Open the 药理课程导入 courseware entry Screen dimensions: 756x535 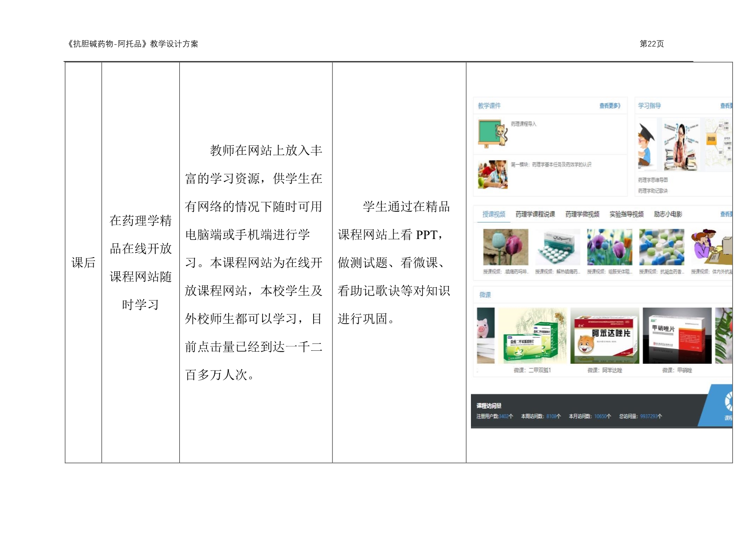coord(524,124)
